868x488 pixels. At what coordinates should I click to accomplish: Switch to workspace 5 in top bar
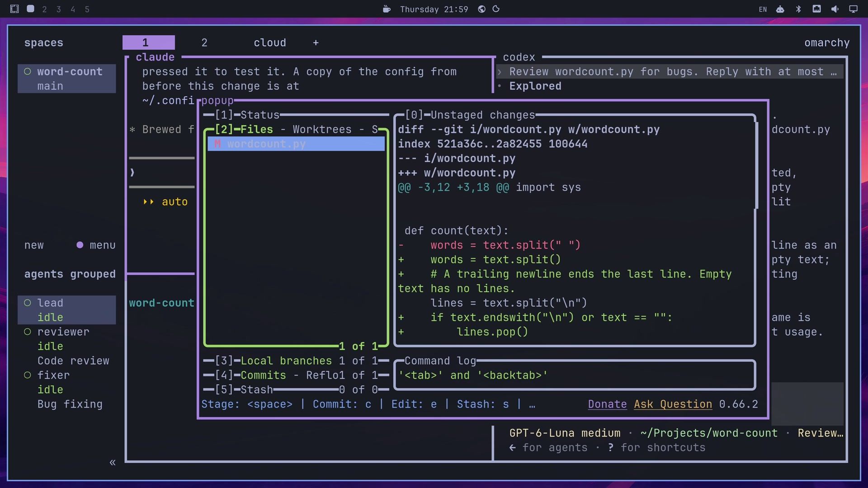coord(87,9)
